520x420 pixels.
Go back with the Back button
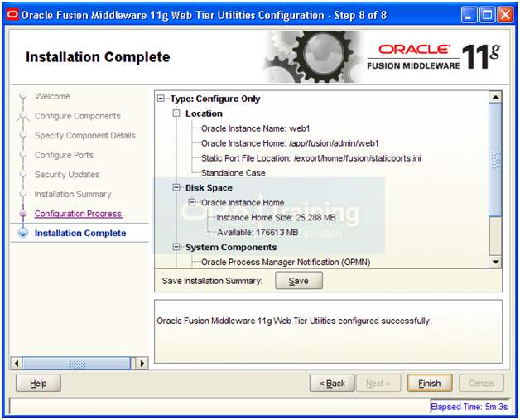(x=332, y=384)
